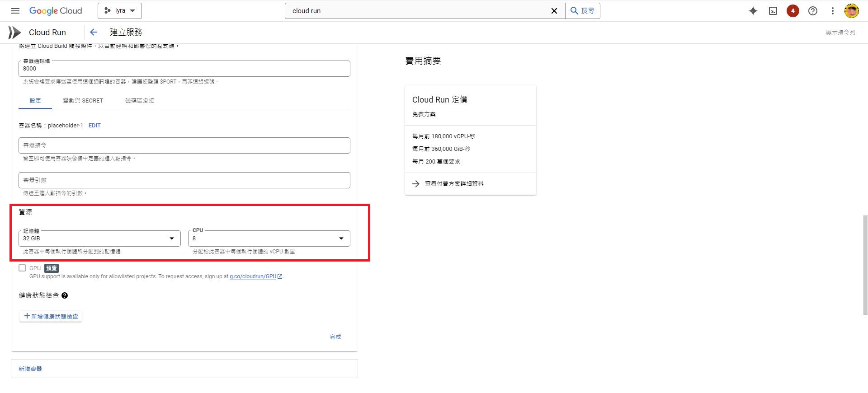Go back with the arrow beside 建立服務
Viewport: 868px width, 393px height.
(x=94, y=32)
